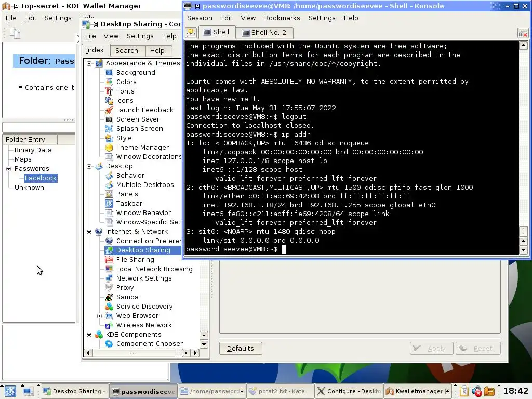
Task: Click the clock showing 18:42
Action: point(515,391)
